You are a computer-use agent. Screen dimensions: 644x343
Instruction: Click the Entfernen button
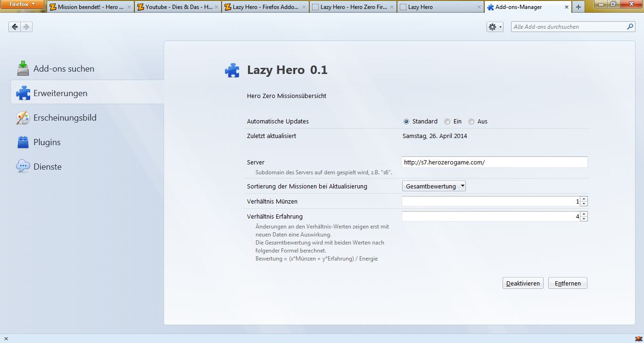(568, 283)
